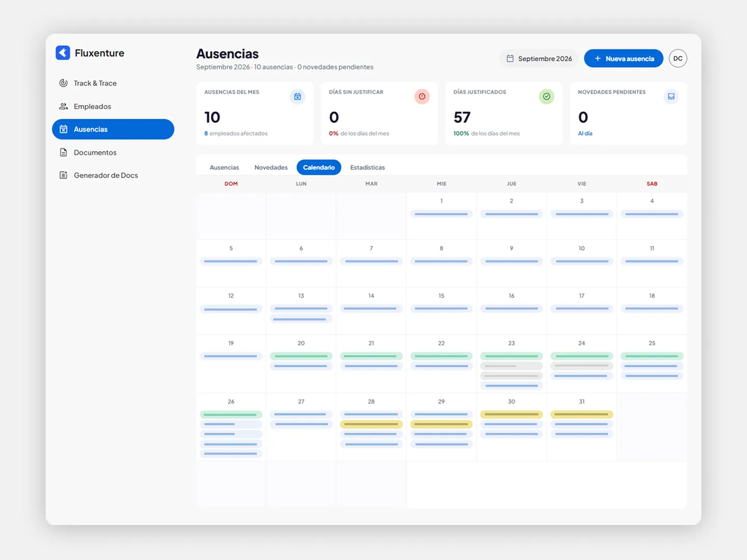Click the green absence bar on day 26

[231, 414]
